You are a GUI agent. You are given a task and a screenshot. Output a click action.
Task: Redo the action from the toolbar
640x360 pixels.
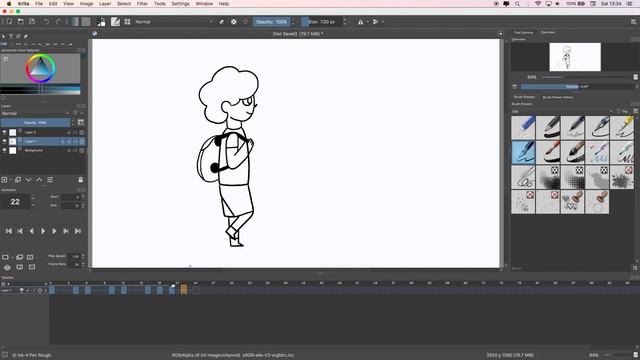[58, 22]
